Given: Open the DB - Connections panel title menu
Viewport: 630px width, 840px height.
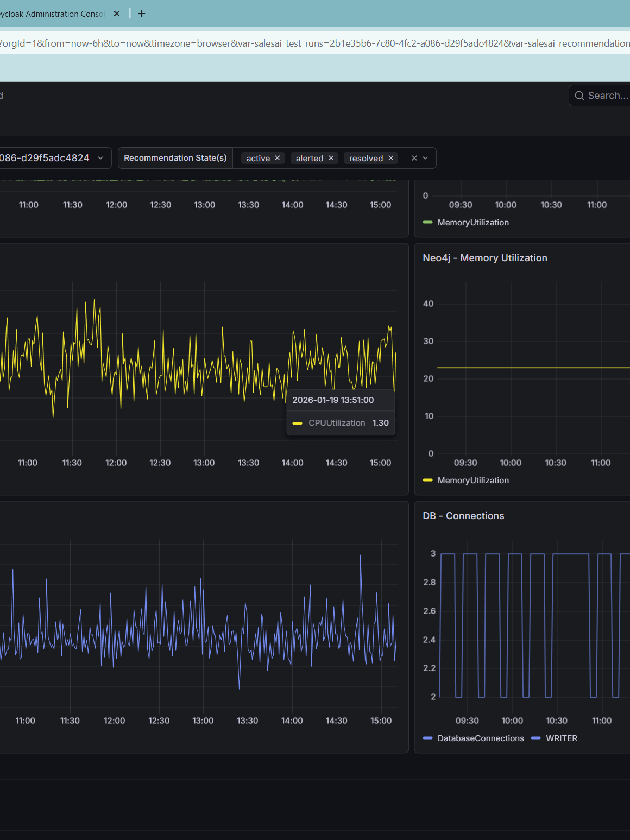Looking at the screenshot, I should coord(463,516).
